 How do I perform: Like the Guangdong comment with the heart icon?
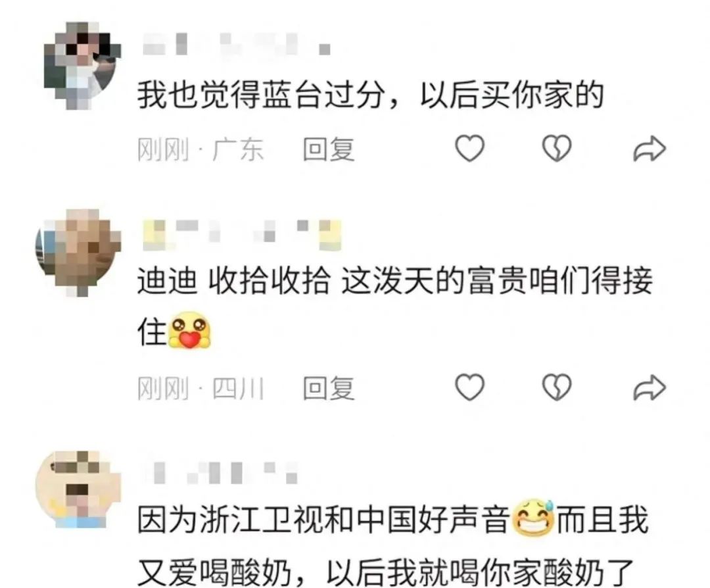469,148
